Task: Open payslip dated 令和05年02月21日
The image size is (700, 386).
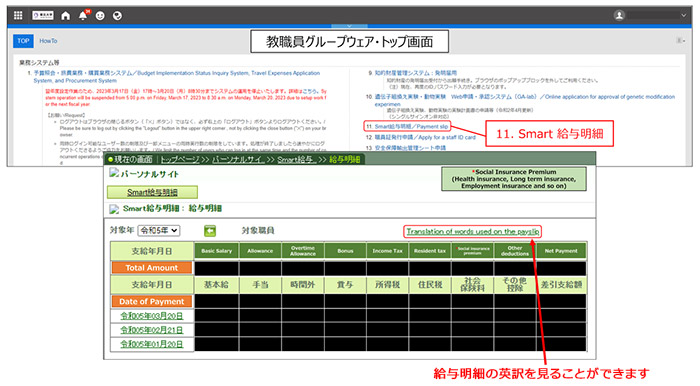Action: 152,330
